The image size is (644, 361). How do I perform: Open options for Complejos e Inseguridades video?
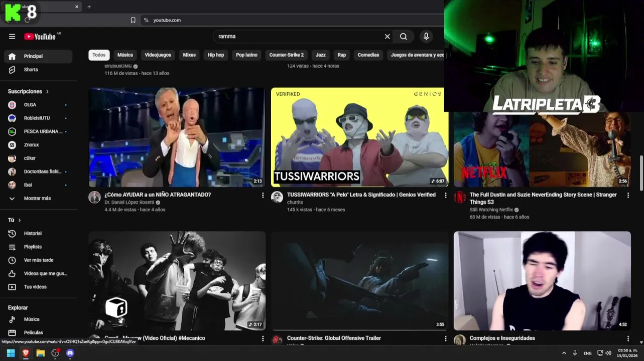coord(628,338)
